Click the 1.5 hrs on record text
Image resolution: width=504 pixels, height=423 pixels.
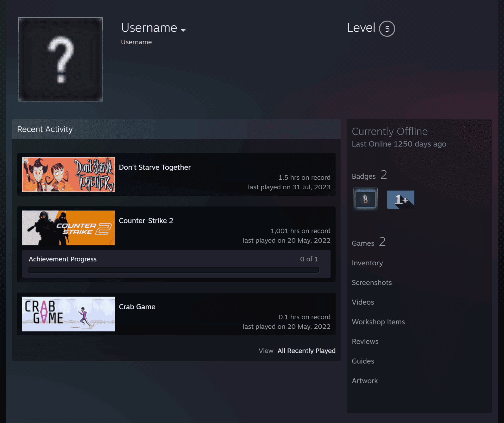click(304, 178)
